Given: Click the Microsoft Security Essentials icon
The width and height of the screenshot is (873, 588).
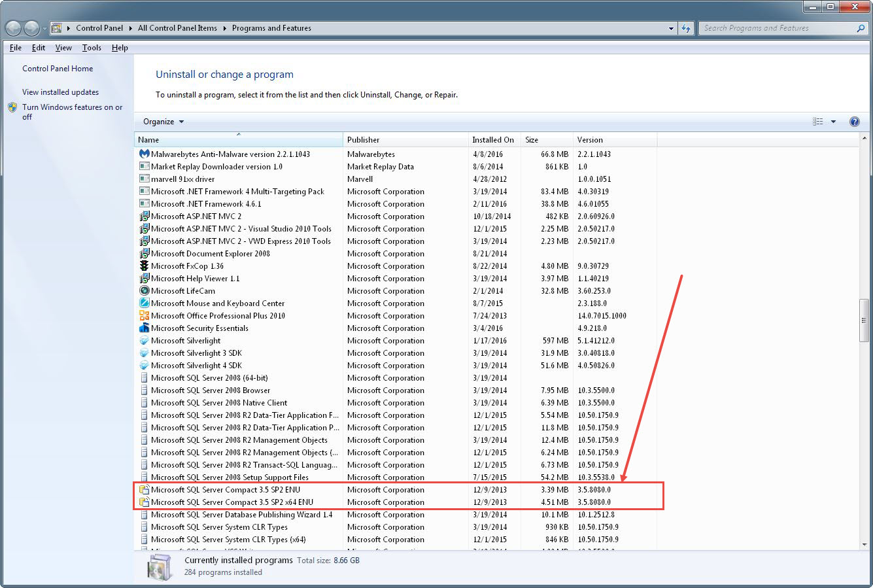Looking at the screenshot, I should tap(145, 328).
